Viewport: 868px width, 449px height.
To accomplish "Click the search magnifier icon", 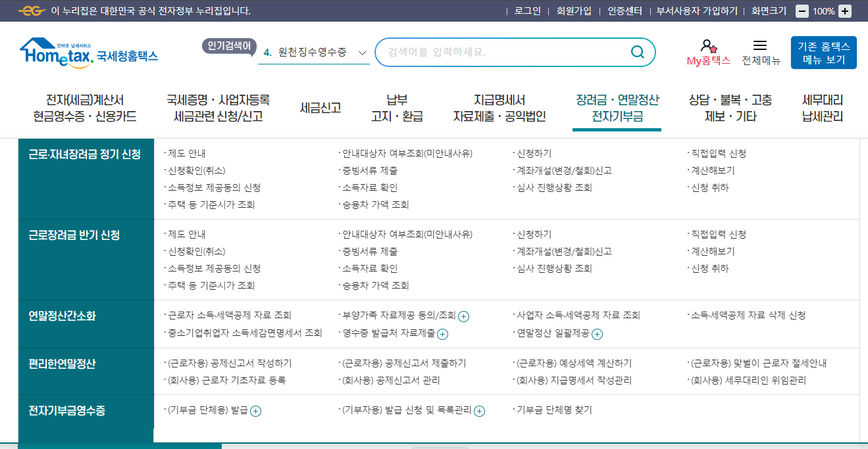I will [x=636, y=52].
